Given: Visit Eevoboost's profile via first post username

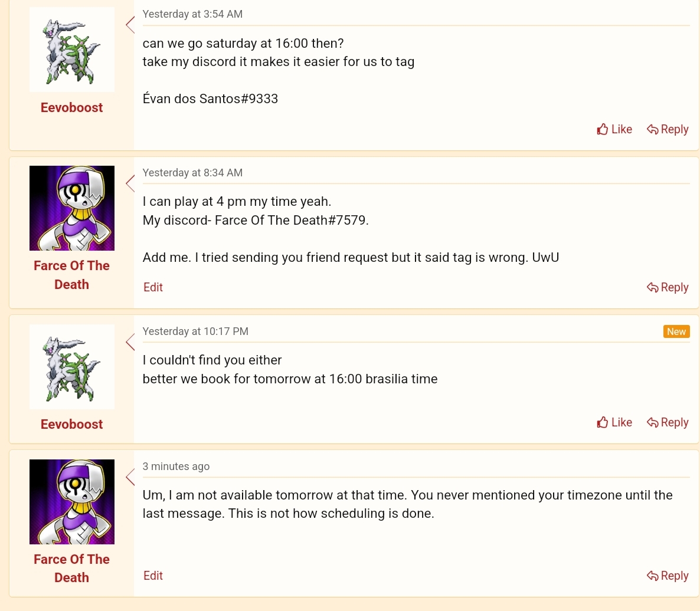Looking at the screenshot, I should 71,107.
